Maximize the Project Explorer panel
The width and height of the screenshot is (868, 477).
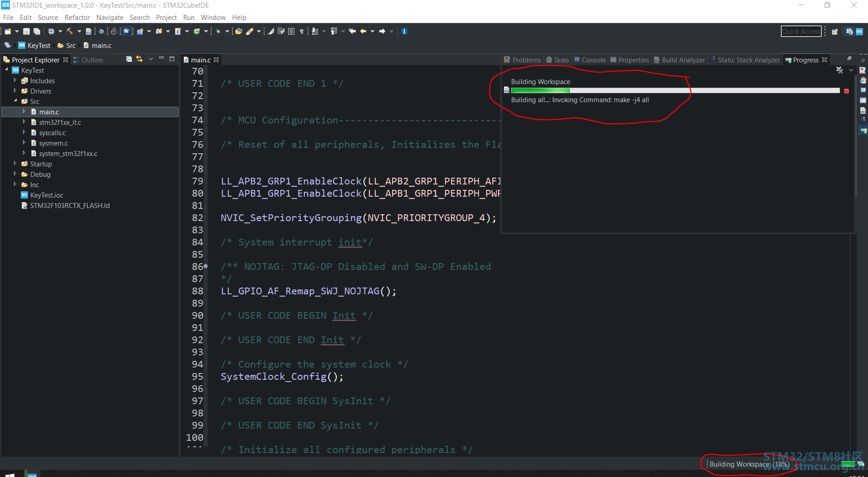(x=172, y=59)
